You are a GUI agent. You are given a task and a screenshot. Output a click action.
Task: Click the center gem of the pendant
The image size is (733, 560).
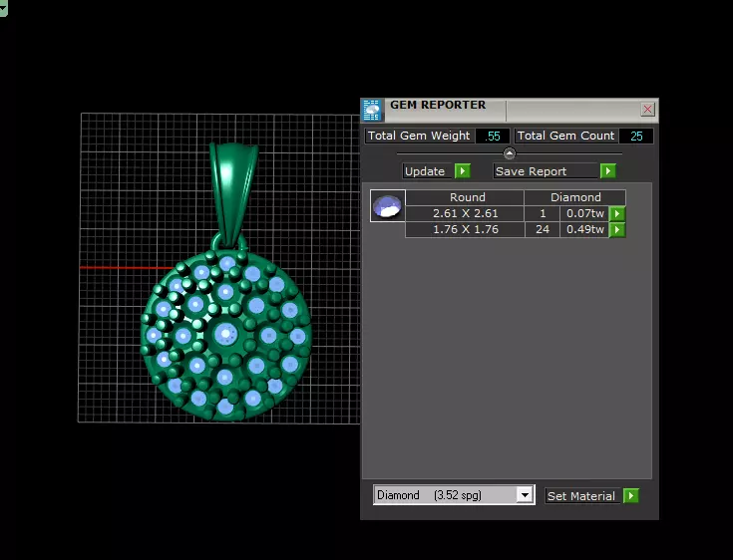pos(225,334)
